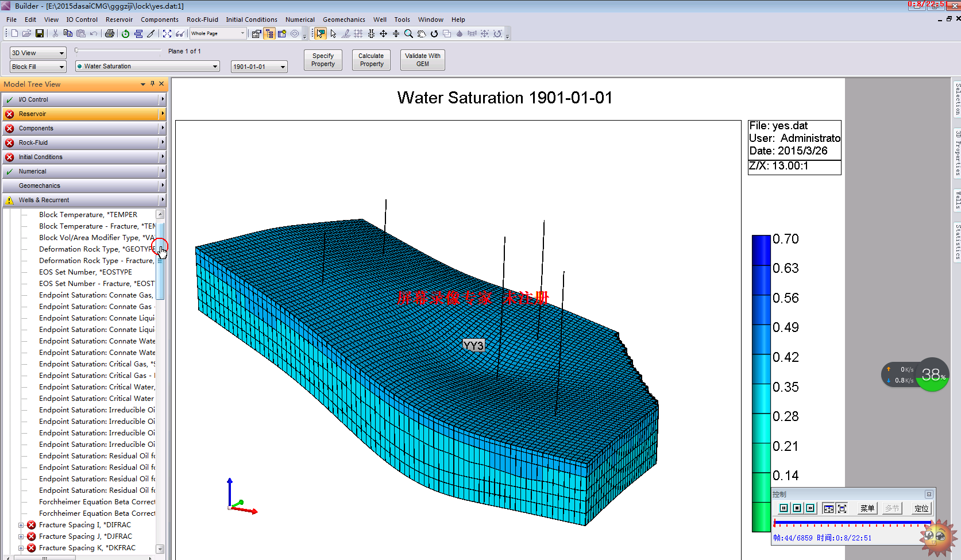The width and height of the screenshot is (961, 560).
Task: Expand Fracture Spacing I, *DIFRAC tree node
Action: [x=21, y=525]
